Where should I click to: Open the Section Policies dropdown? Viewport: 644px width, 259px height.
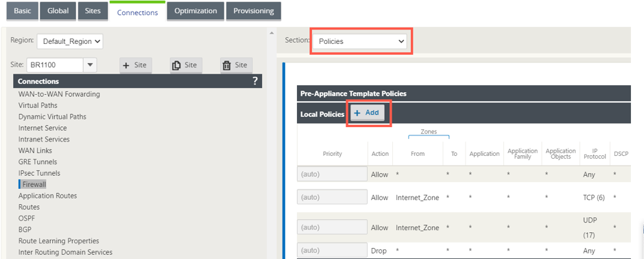(360, 41)
